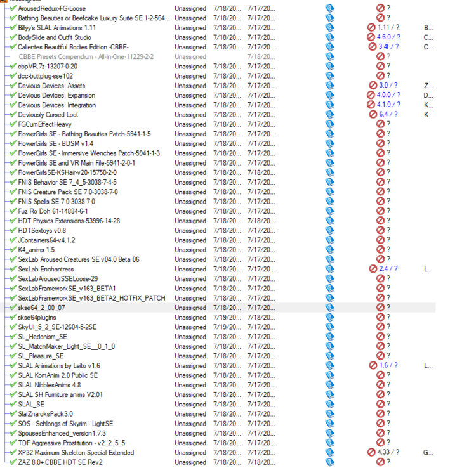This screenshot has width=476, height=468.
Task: Toggle the FlowerGirls SE - BDSM v1.4 checkmark
Action: [13, 143]
